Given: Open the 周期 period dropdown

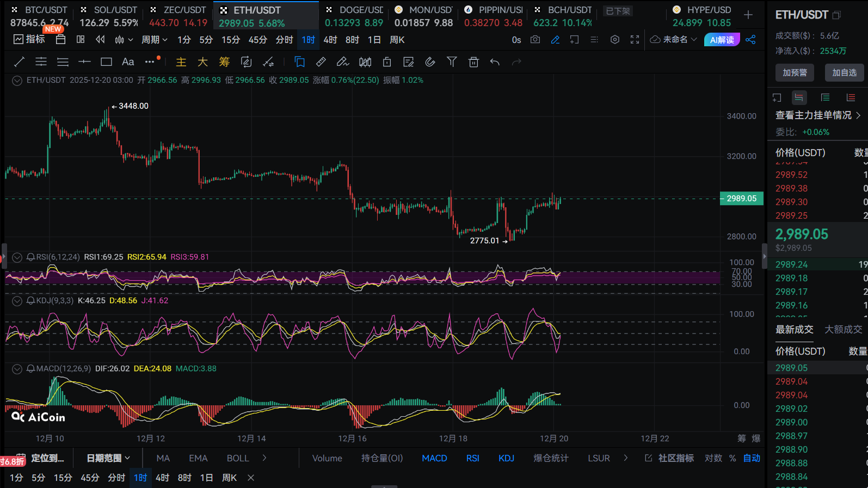Looking at the screenshot, I should tap(155, 40).
